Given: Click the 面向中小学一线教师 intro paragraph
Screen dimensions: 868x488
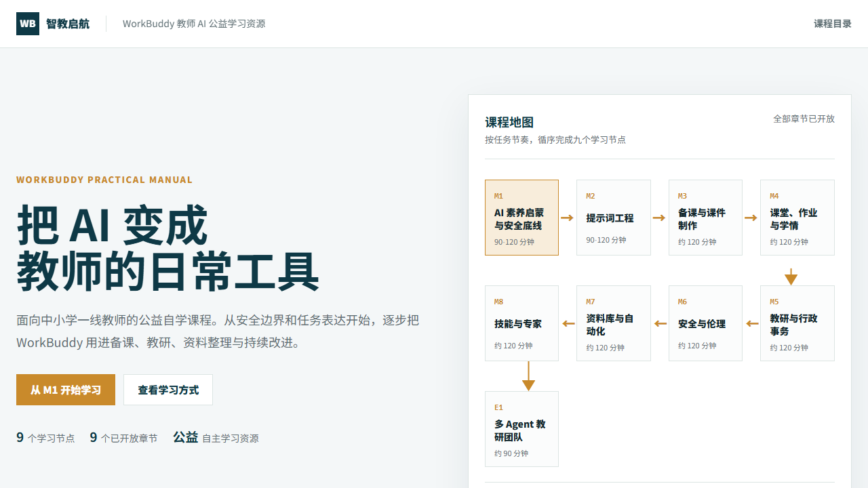Looking at the screenshot, I should point(218,331).
